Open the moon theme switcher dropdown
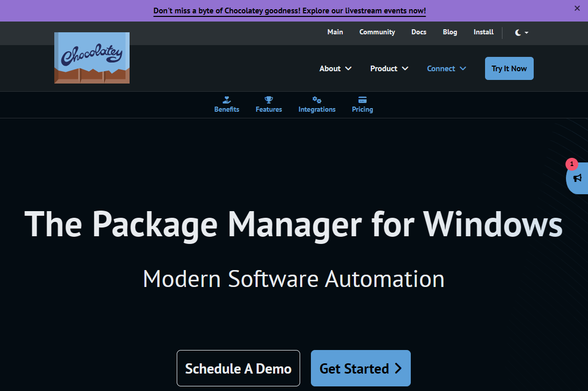 (521, 33)
